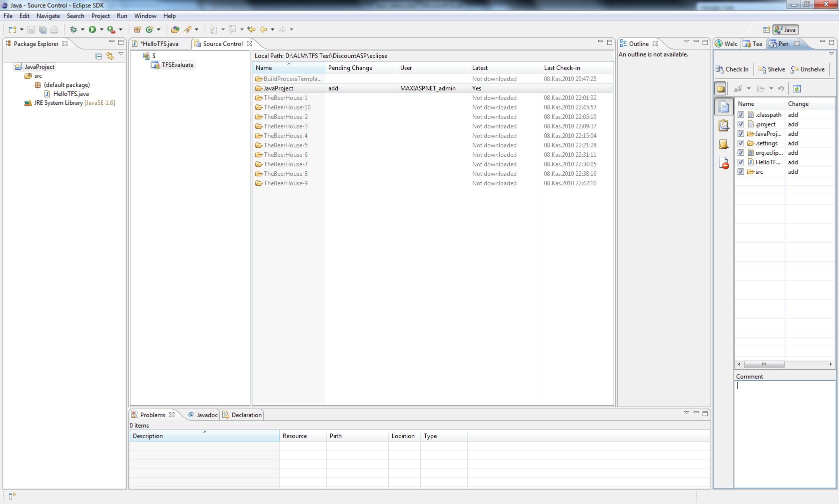Open the Run button dropdown arrow
The height and width of the screenshot is (504, 839).
click(x=101, y=29)
